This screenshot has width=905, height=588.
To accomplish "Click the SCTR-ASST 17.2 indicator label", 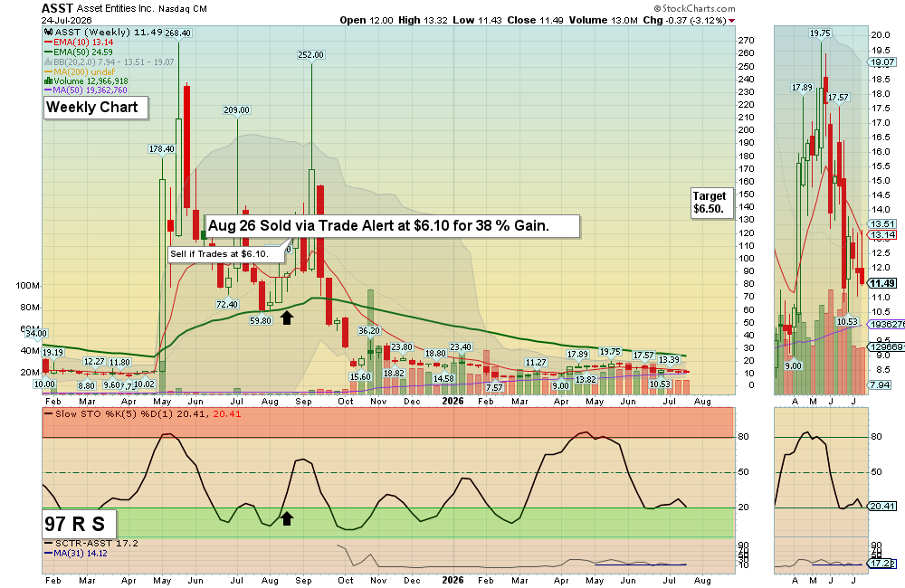I will point(91,543).
